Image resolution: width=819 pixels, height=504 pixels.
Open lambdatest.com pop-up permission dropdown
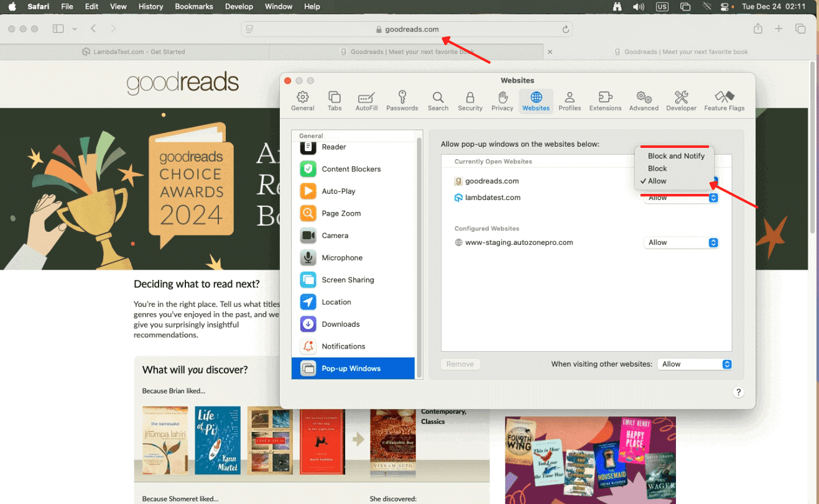click(x=681, y=197)
